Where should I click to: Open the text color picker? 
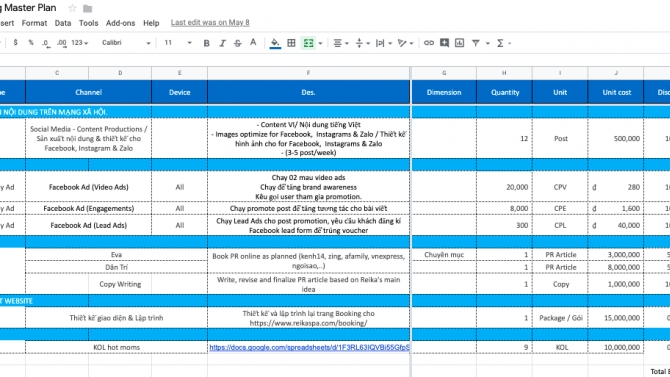pyautogui.click(x=253, y=42)
